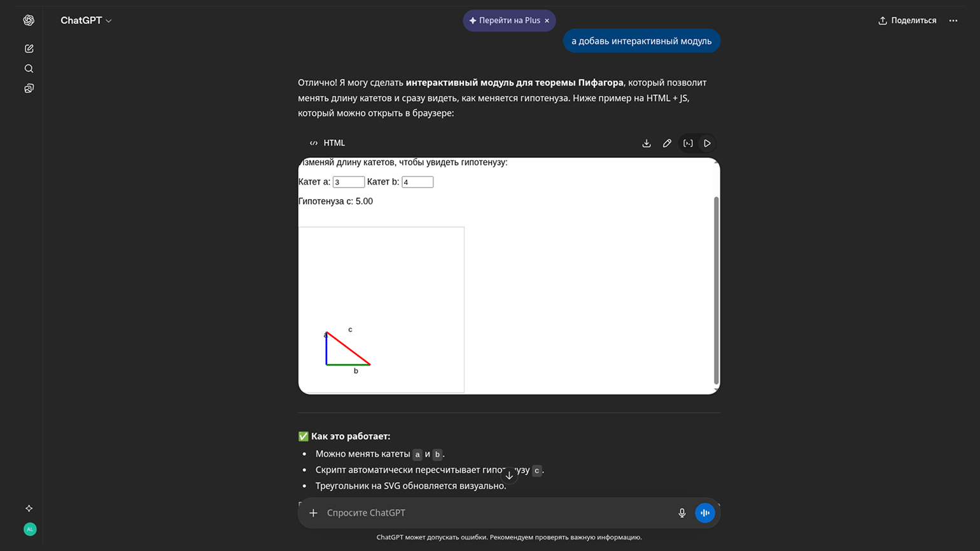
Task: Expand the ChatGPT model selector dropdown
Action: tap(86, 20)
